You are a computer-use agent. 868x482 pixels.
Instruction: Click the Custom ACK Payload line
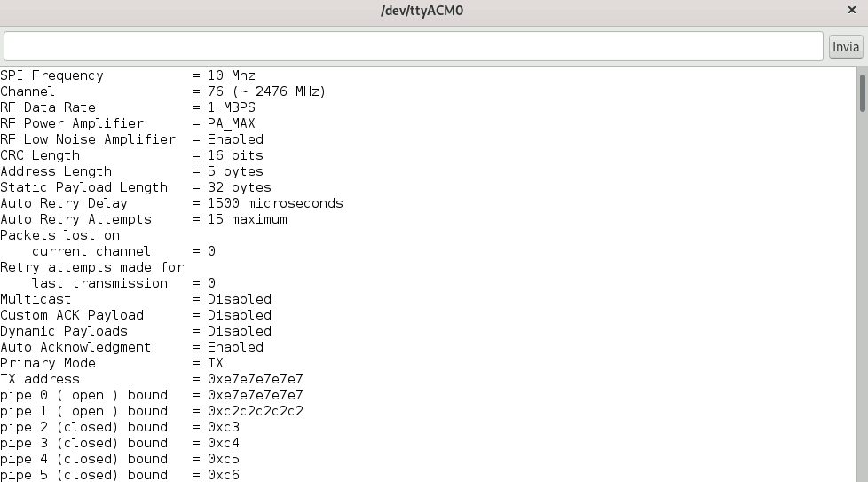pyautogui.click(x=135, y=315)
